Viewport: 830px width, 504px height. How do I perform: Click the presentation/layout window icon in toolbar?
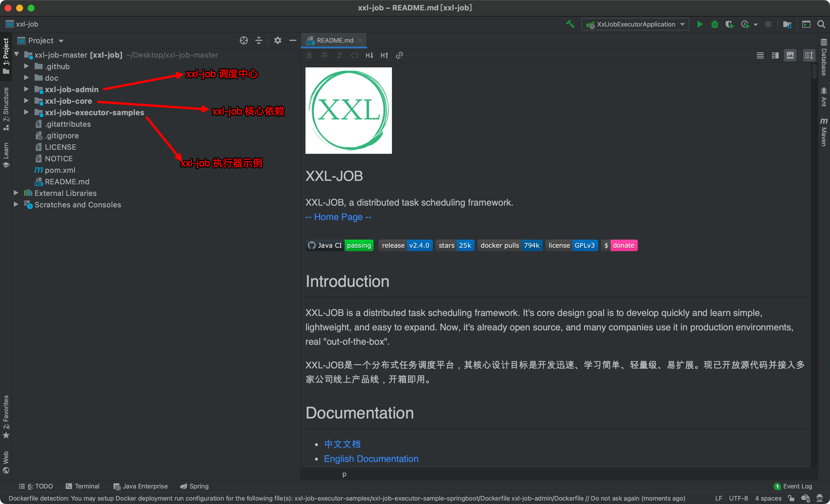pos(806,24)
